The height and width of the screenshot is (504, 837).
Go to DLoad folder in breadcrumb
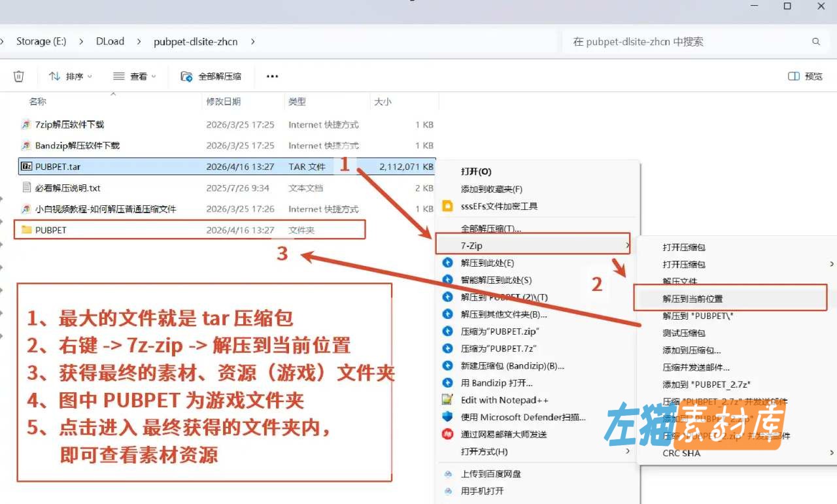pyautogui.click(x=110, y=41)
